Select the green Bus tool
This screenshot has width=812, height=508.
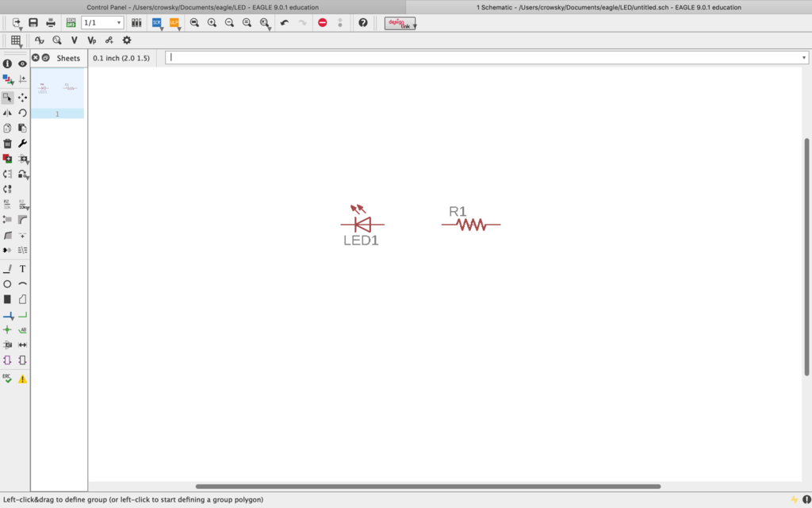(x=22, y=314)
